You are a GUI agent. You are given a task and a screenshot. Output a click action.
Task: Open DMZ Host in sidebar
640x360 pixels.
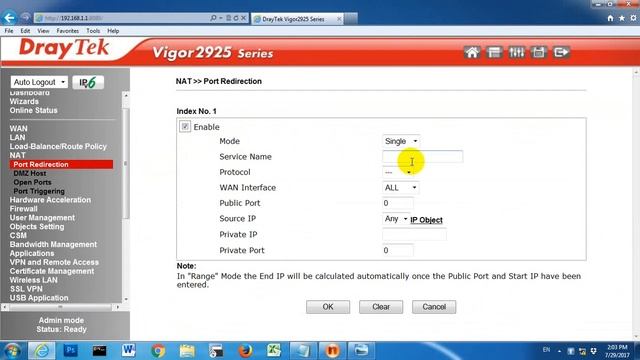tap(29, 173)
